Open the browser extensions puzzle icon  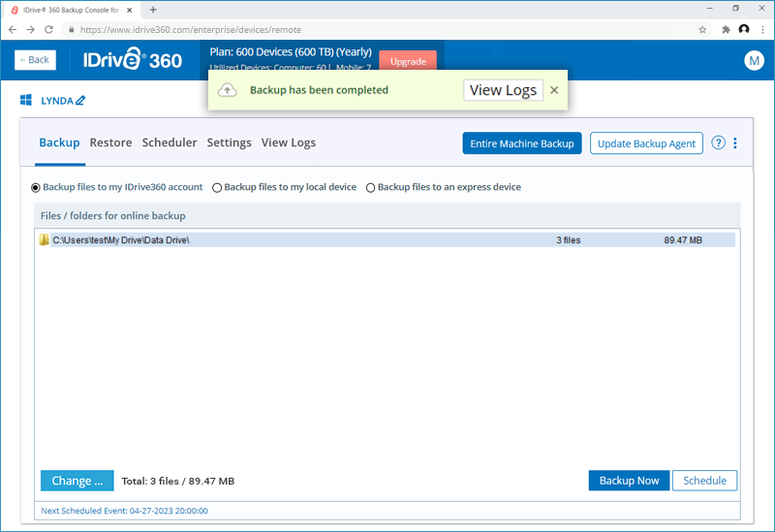point(726,30)
